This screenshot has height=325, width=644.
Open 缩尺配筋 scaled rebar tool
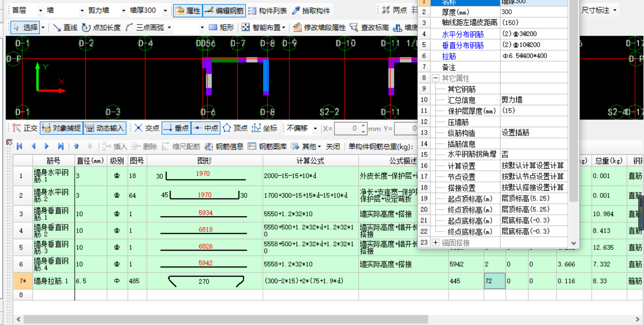click(x=181, y=146)
